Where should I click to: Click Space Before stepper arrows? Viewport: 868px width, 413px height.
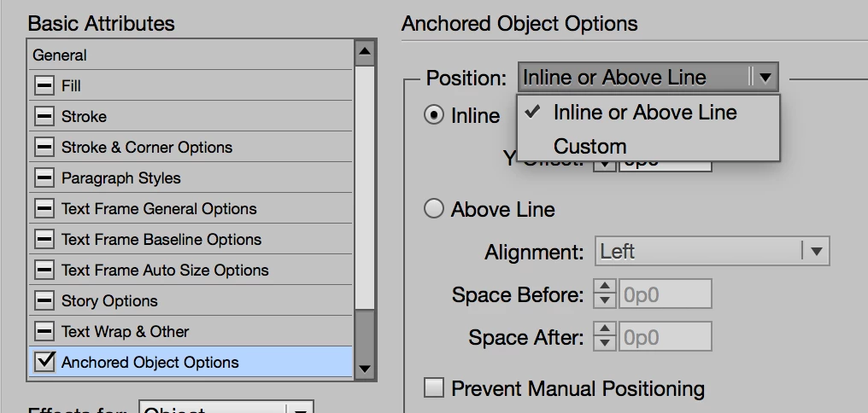pos(605,294)
